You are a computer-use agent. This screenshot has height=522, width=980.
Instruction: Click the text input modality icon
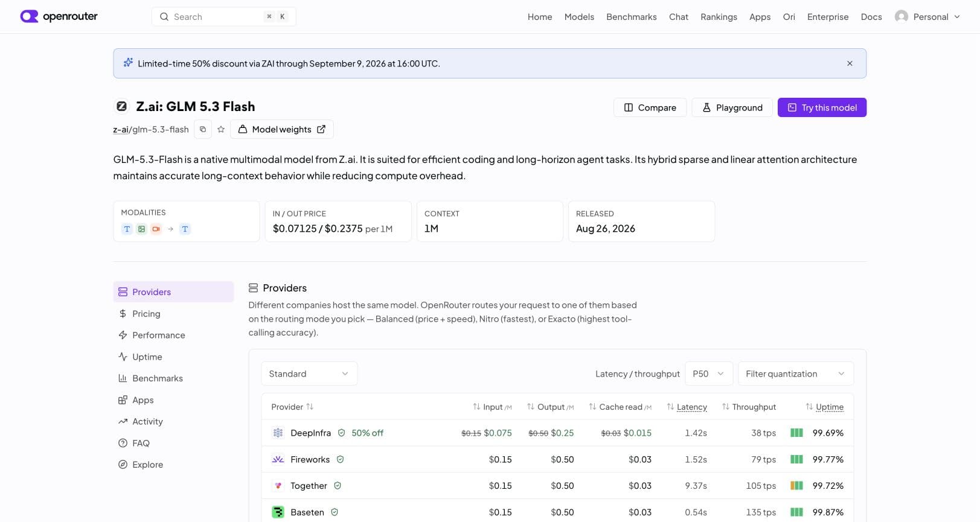pyautogui.click(x=127, y=229)
